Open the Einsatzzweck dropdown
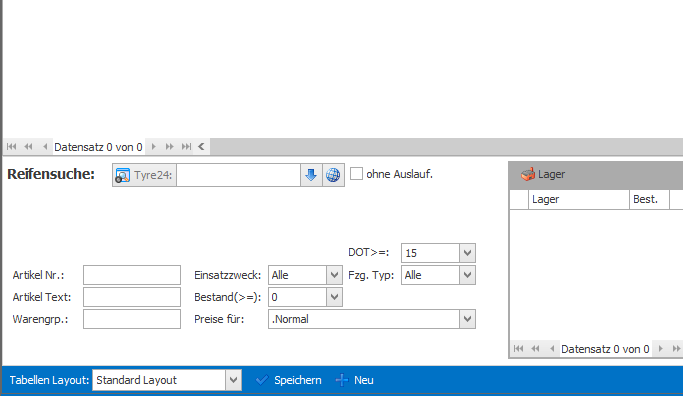This screenshot has width=683, height=396. coord(334,275)
